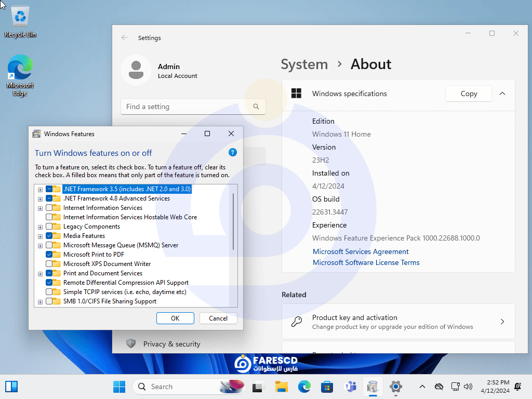The height and width of the screenshot is (399, 532).
Task: Click the key icon for Product key and activation
Action: [297, 321]
